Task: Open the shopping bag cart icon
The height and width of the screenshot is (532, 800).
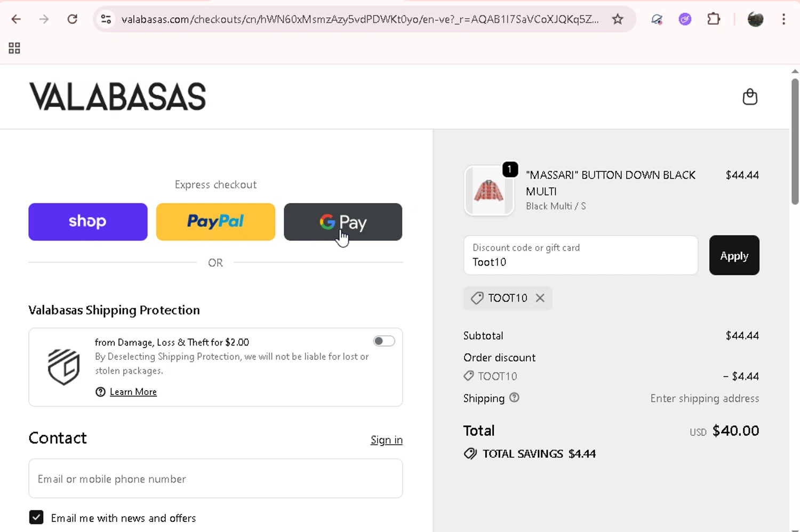Action: (750, 96)
